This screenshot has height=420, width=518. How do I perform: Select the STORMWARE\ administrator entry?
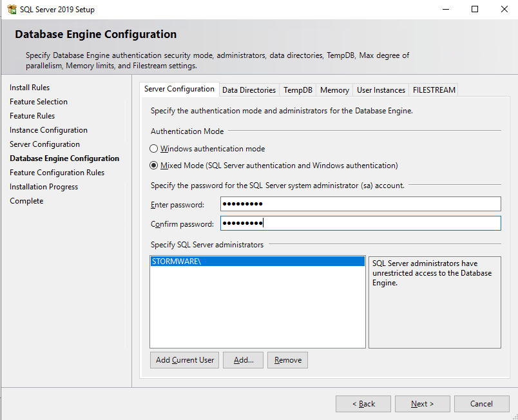coord(258,262)
